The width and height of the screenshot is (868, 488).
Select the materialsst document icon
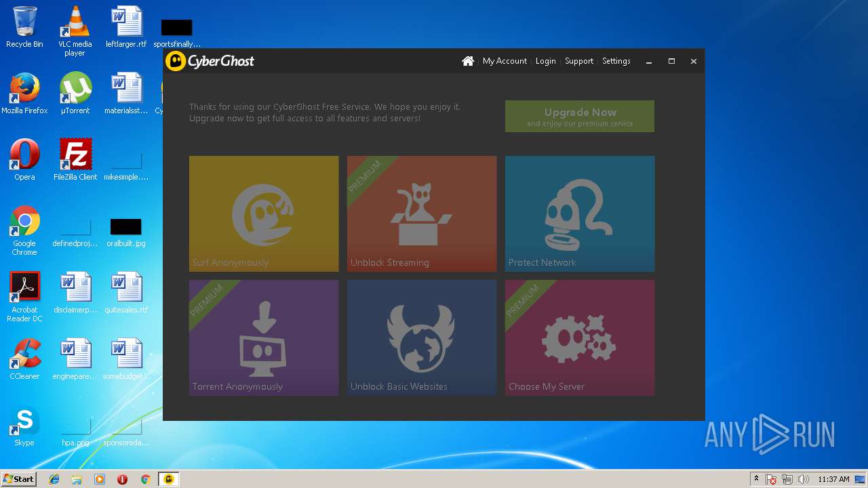126,94
